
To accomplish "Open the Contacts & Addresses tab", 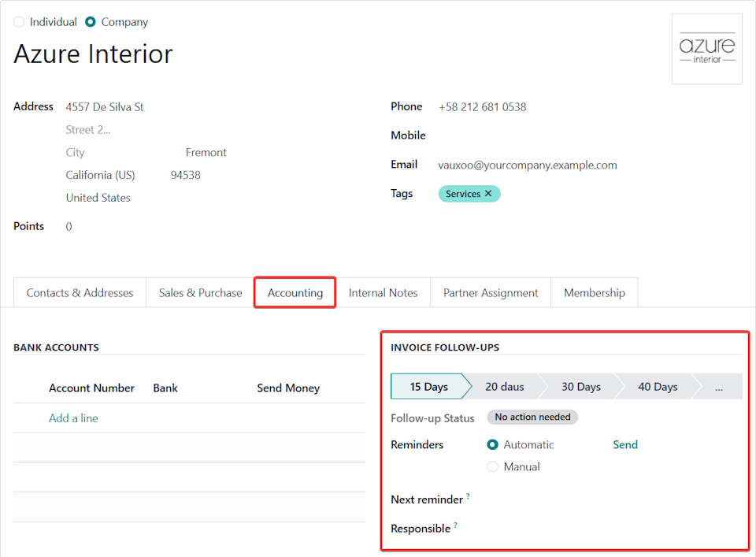I will [x=80, y=293].
